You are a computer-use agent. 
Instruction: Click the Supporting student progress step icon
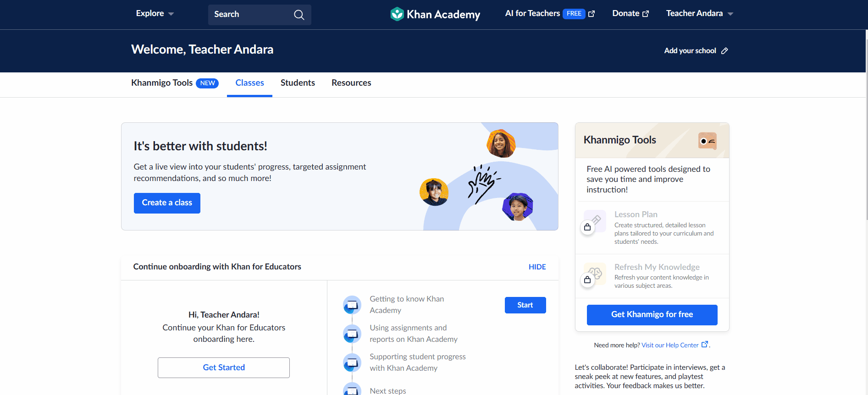click(352, 362)
